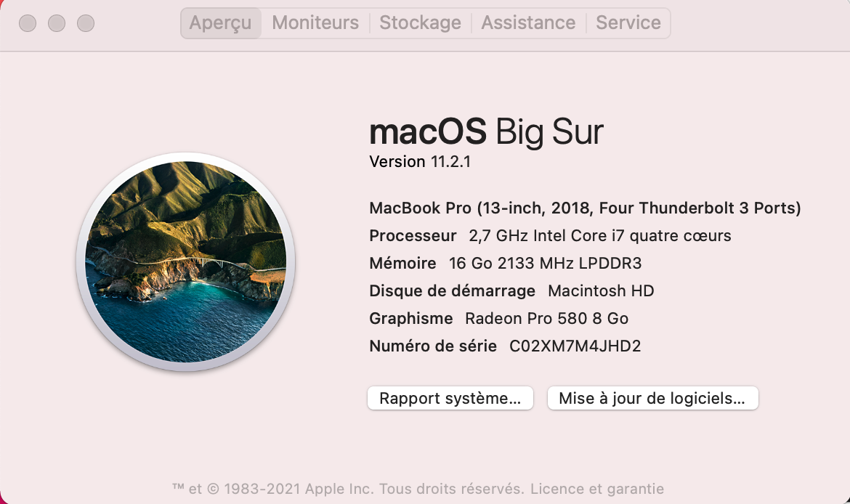
Task: Click the Rapport système… button
Action: point(450,398)
